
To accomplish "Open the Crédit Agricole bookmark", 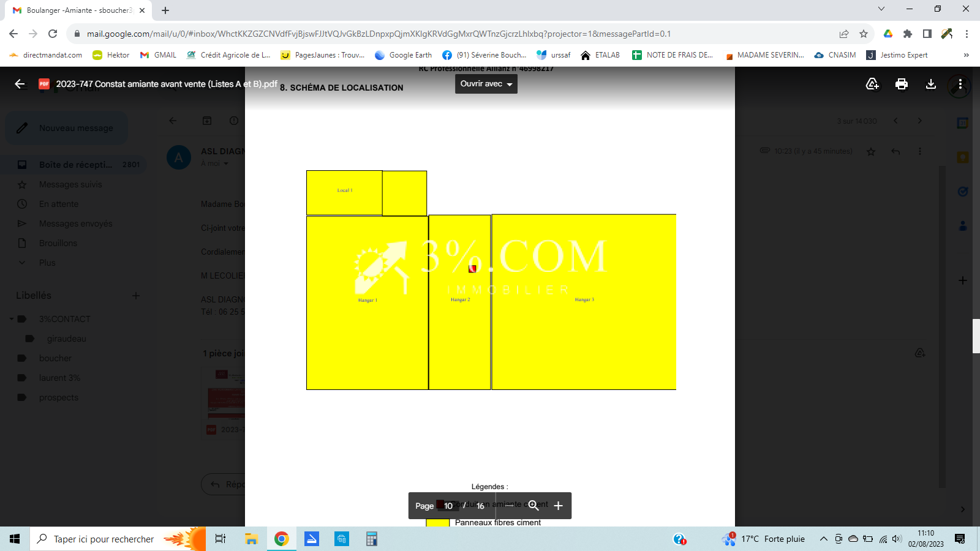I will tap(228, 55).
